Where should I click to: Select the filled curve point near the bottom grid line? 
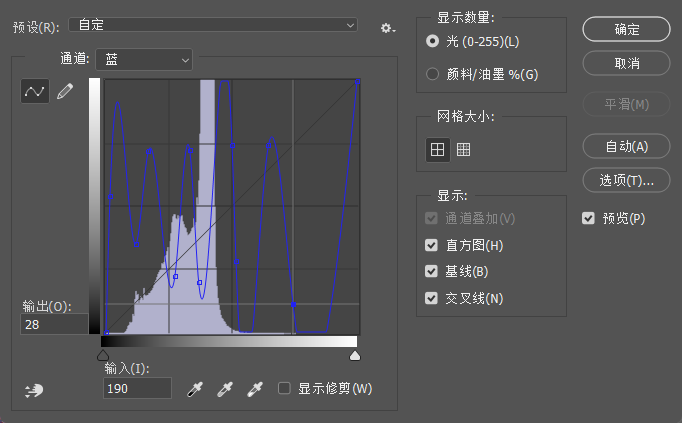(294, 305)
